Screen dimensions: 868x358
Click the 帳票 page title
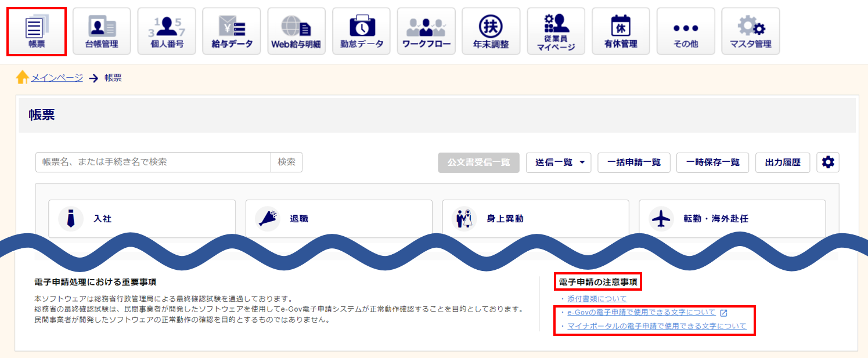click(41, 115)
